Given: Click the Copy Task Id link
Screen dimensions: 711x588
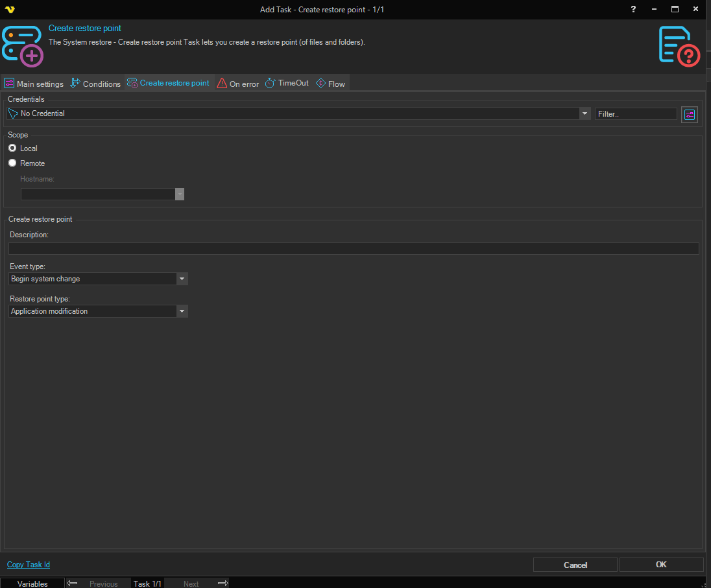Looking at the screenshot, I should coord(29,565).
